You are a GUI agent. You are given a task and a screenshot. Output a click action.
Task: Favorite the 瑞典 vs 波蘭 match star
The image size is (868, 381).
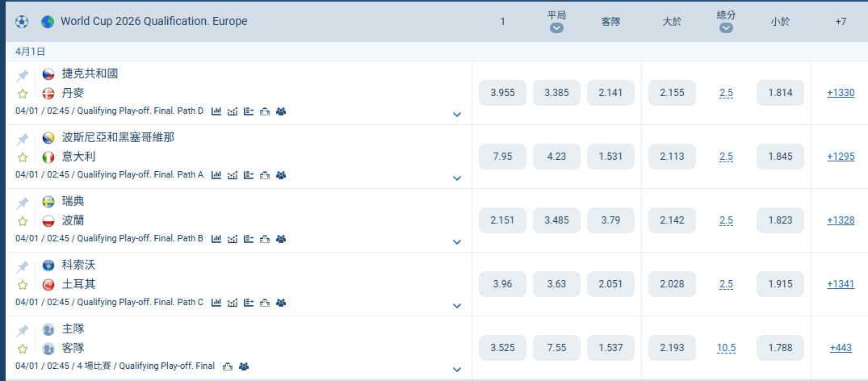pos(23,221)
